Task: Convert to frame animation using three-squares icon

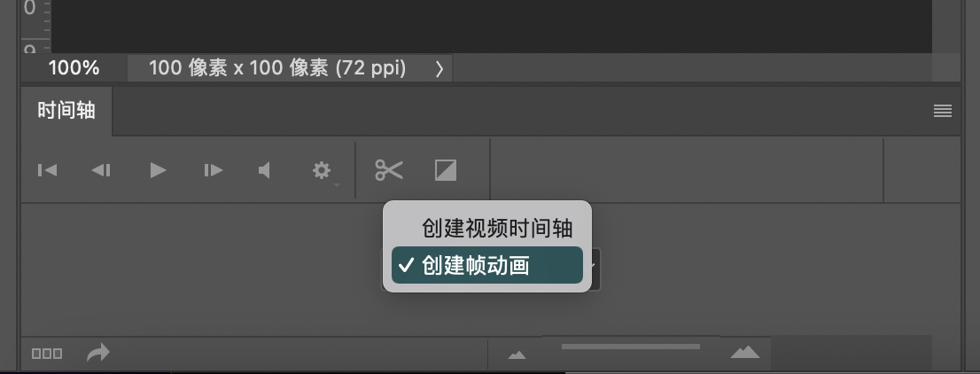Action: [47, 354]
